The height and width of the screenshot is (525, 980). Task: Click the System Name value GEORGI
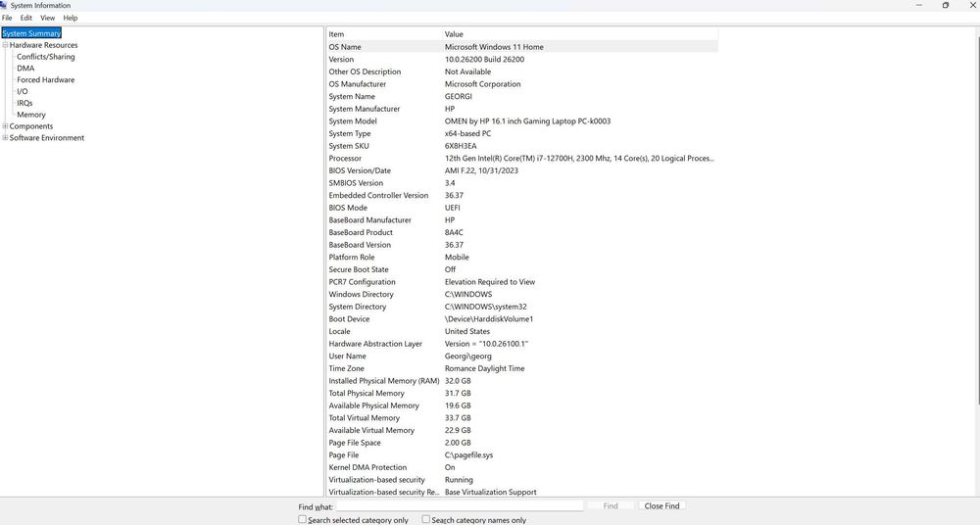[458, 97]
